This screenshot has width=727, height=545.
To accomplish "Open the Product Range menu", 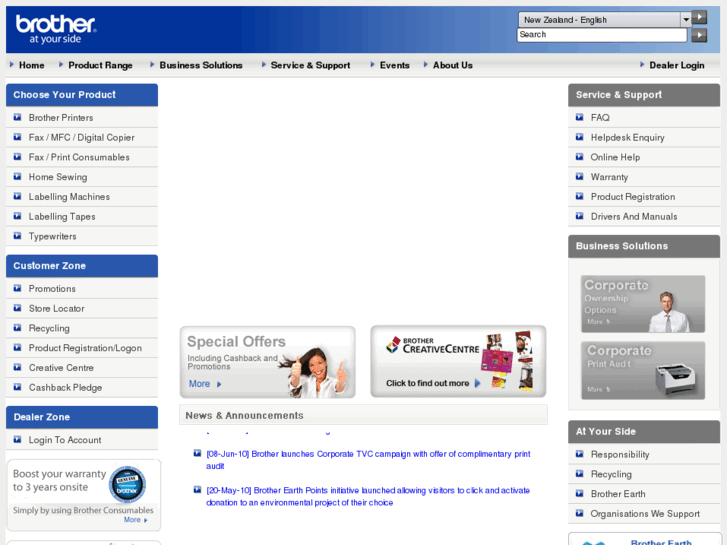I will coord(100,65).
